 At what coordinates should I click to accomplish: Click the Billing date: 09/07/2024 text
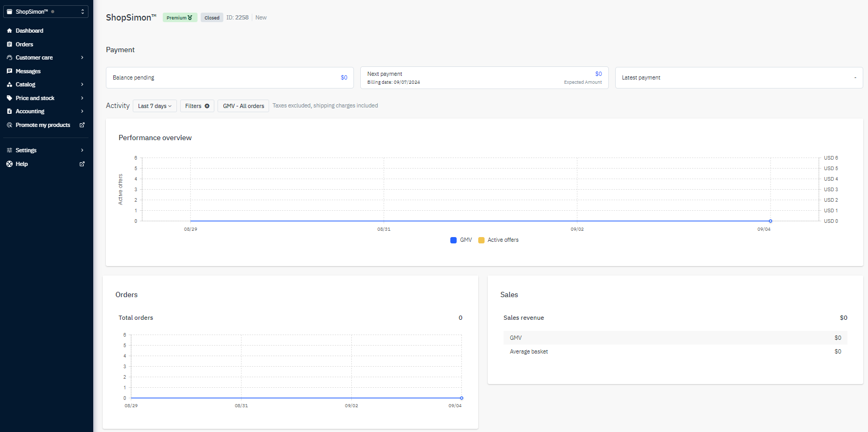pos(393,82)
